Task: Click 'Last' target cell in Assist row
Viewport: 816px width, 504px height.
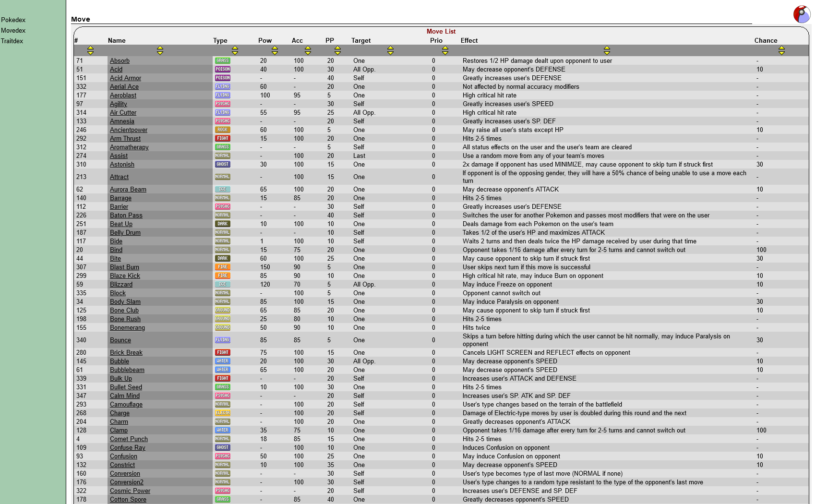Action: tap(359, 156)
